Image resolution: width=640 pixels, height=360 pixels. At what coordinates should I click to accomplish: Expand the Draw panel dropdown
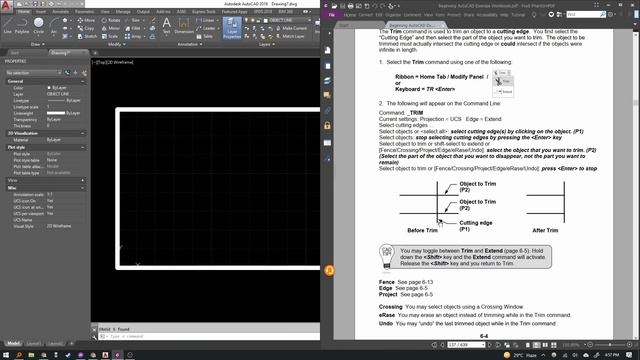tap(38, 44)
